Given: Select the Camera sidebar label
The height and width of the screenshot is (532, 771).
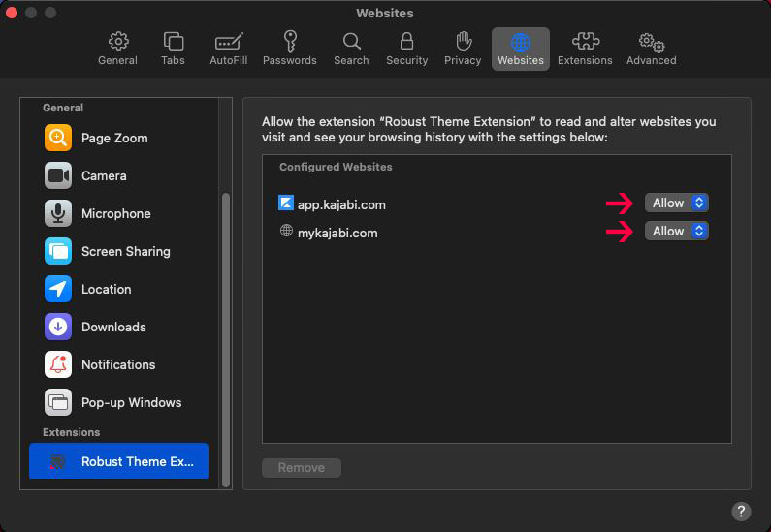Looking at the screenshot, I should [104, 175].
